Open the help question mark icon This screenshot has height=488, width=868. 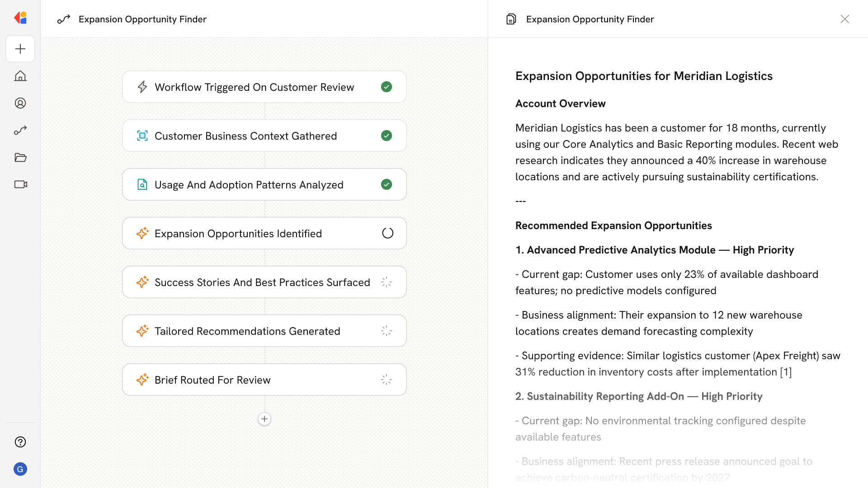click(20, 442)
